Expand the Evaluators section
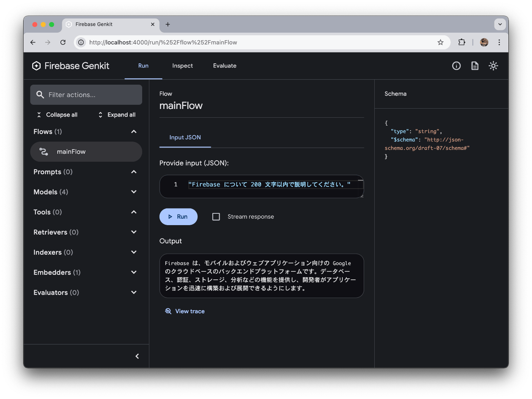The image size is (532, 399). click(x=134, y=292)
